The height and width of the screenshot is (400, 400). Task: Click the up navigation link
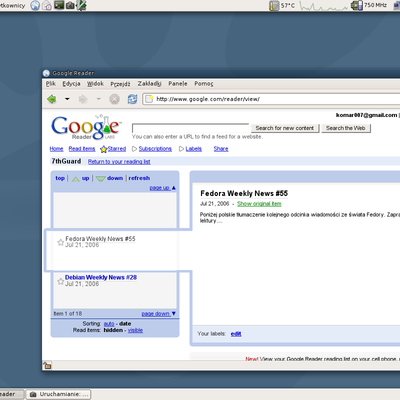(x=86, y=178)
